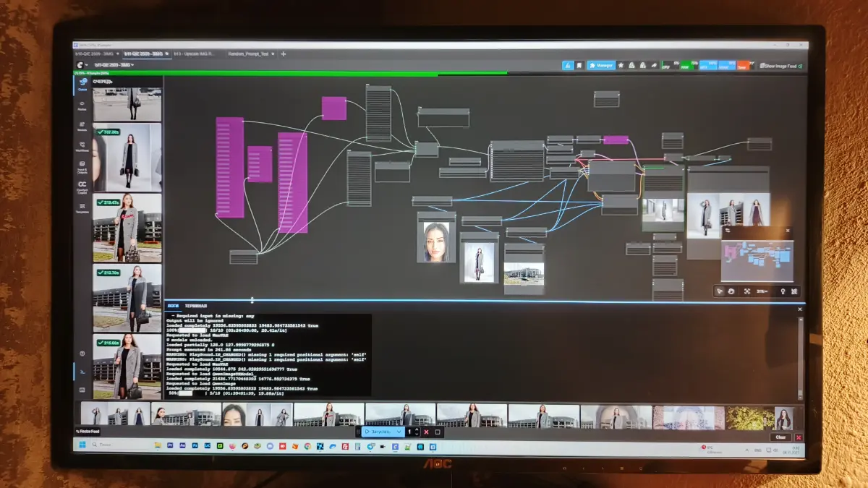Click the star icon next to Manager
Screen dimensions: 868x488
click(621, 65)
